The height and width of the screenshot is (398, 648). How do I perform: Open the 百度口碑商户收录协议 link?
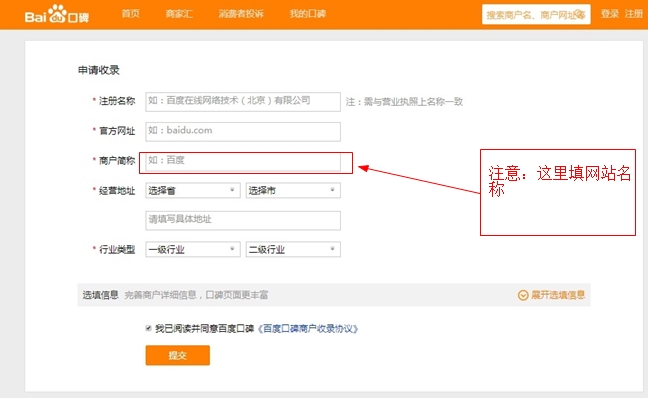(x=308, y=329)
